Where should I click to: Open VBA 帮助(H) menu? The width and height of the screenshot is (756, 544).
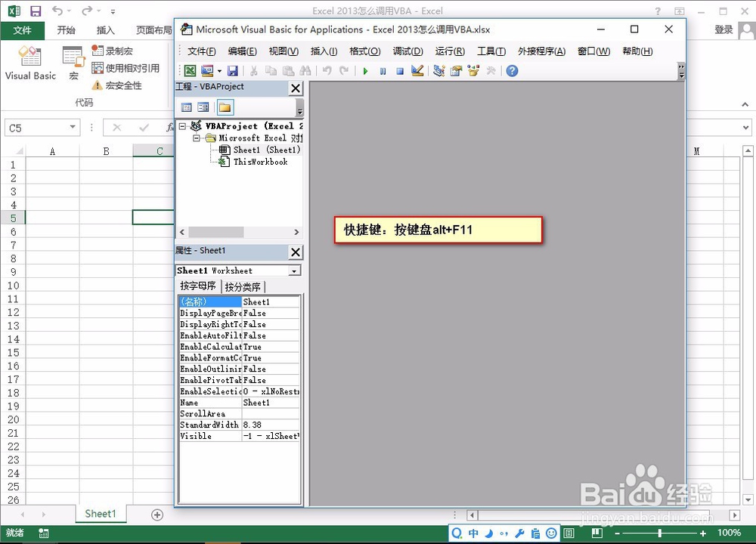pyautogui.click(x=637, y=51)
